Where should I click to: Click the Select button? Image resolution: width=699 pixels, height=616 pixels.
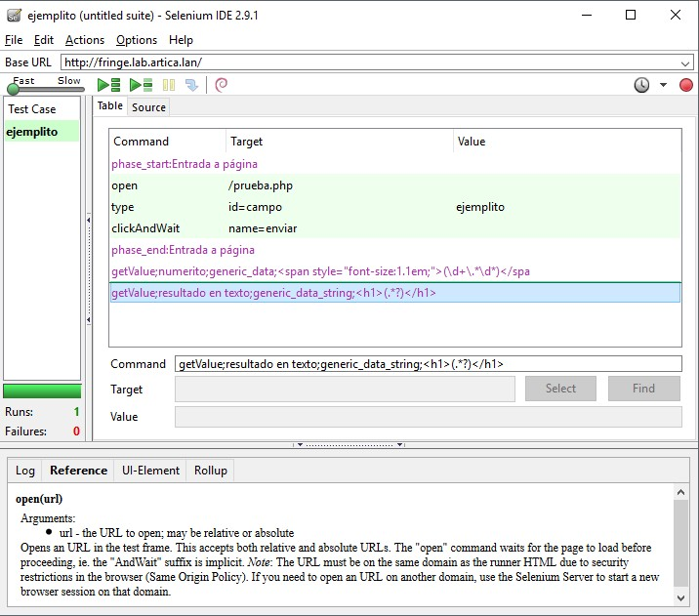tap(560, 389)
